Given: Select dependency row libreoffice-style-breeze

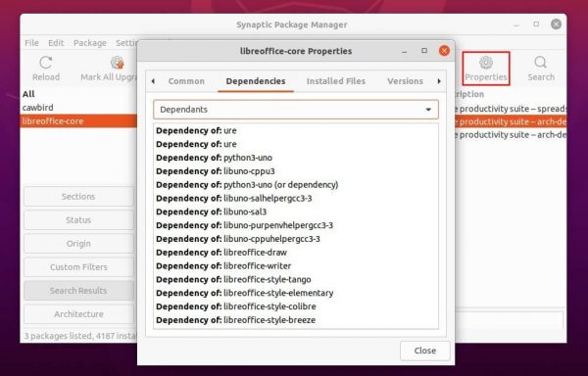Looking at the screenshot, I should tap(296, 320).
